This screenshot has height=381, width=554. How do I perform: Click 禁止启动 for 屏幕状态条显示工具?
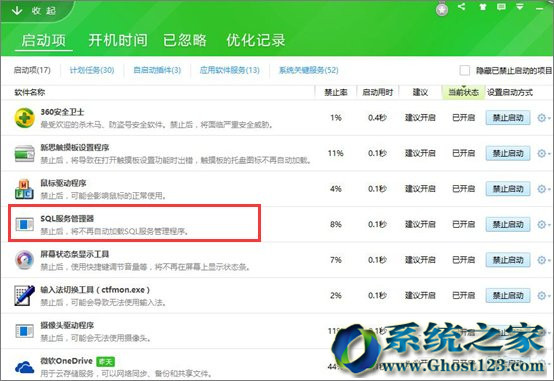508,260
